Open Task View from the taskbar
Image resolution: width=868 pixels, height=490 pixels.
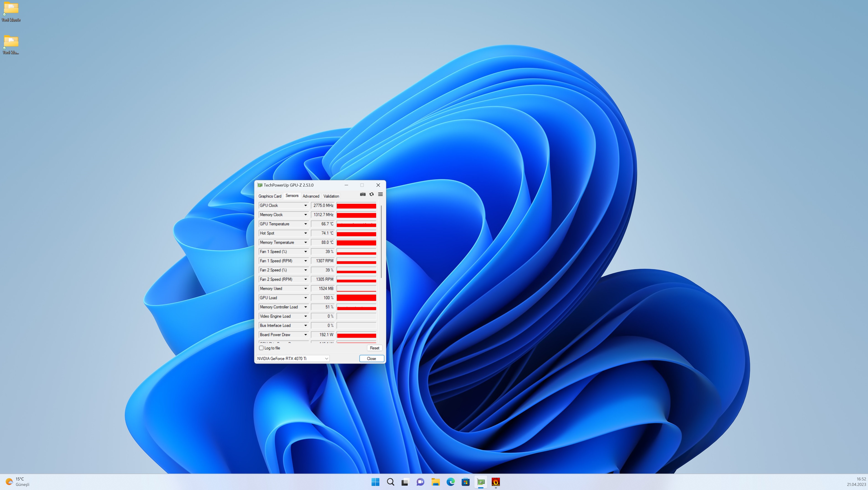(405, 482)
